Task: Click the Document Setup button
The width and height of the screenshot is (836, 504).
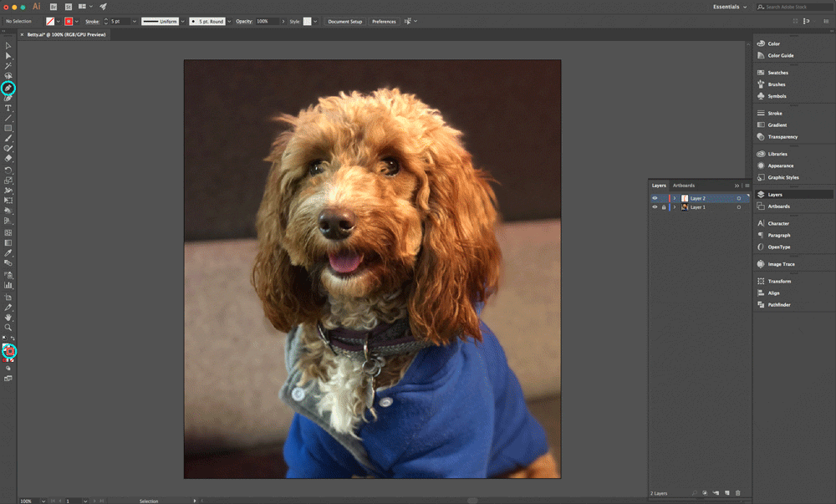Action: (344, 21)
